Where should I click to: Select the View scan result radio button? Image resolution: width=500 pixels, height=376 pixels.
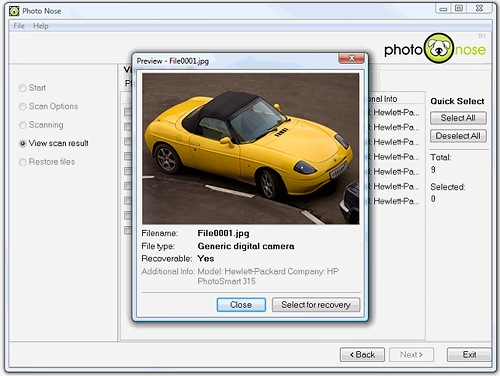(x=23, y=144)
